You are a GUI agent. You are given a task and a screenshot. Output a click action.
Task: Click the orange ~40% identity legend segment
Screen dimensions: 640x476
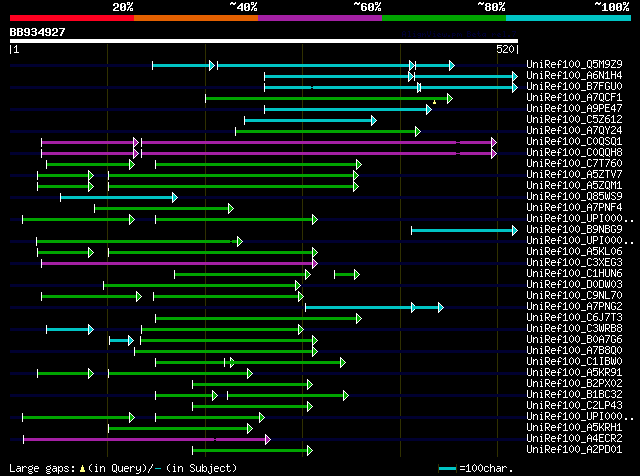[196, 18]
